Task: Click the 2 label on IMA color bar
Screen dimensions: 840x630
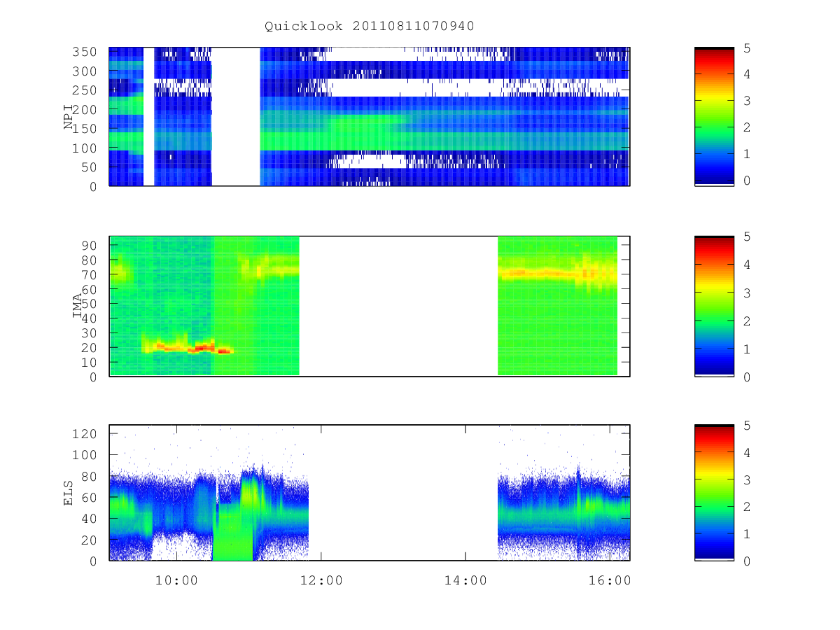Action: 748,321
